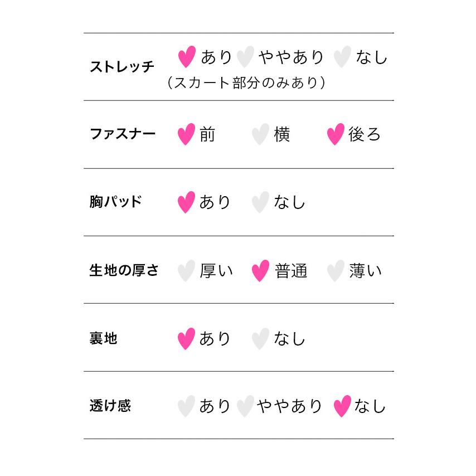Image resolution: width=476 pixels, height=476 pixels.
Task: Click gray heart for 胸パッド なし
Action: coord(260,202)
